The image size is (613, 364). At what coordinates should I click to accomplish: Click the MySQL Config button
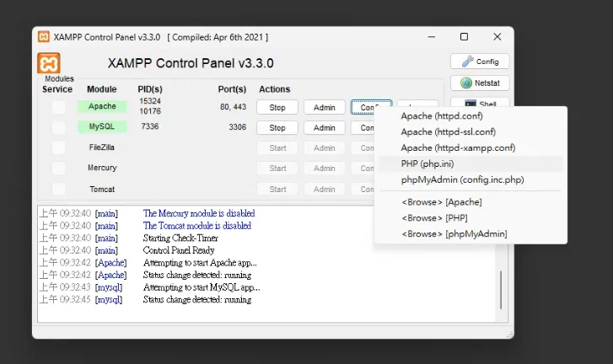click(363, 128)
